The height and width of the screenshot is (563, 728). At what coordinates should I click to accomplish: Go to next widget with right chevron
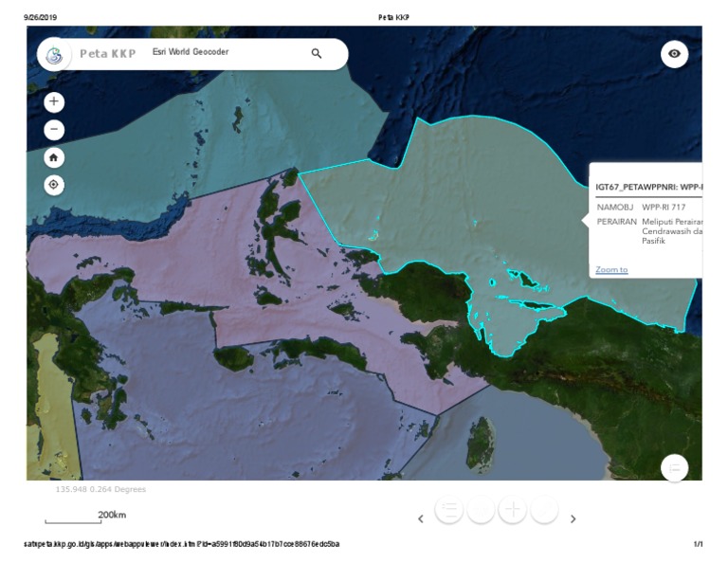point(573,518)
